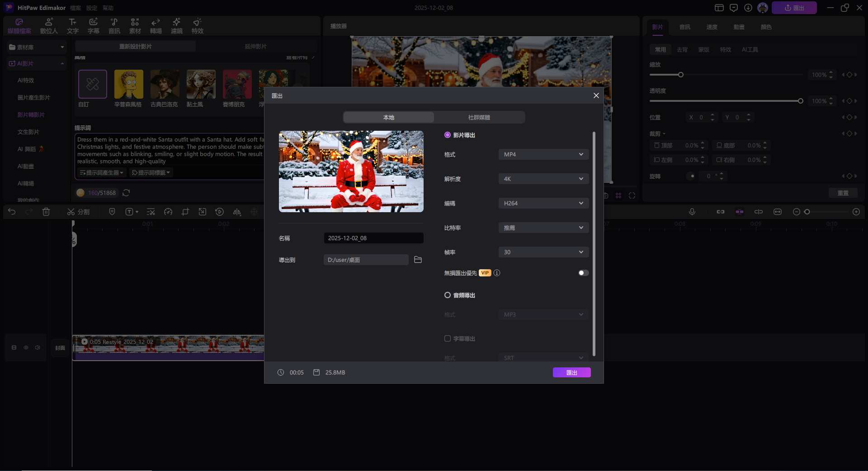Open the 數位人 digital human tool

49,26
